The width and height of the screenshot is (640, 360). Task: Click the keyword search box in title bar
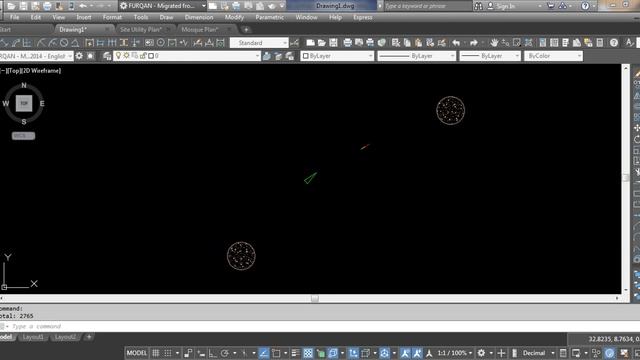point(427,6)
